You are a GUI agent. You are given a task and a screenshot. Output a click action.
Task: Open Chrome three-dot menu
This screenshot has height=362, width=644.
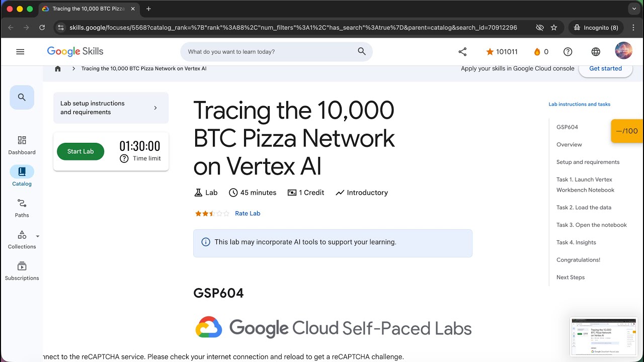[633, 28]
